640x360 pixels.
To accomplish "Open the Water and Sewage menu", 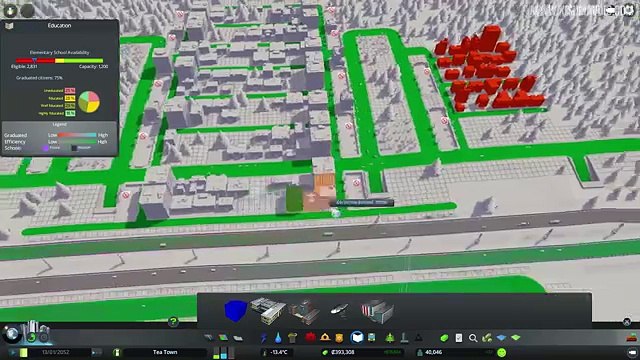I will tap(278, 338).
